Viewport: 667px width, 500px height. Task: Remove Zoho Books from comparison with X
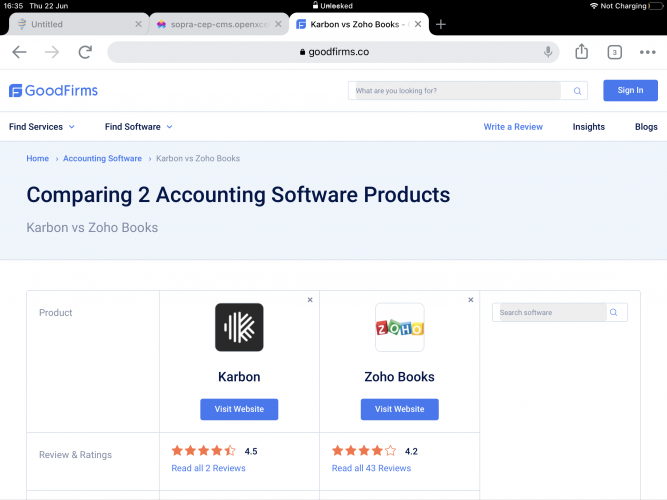click(470, 300)
